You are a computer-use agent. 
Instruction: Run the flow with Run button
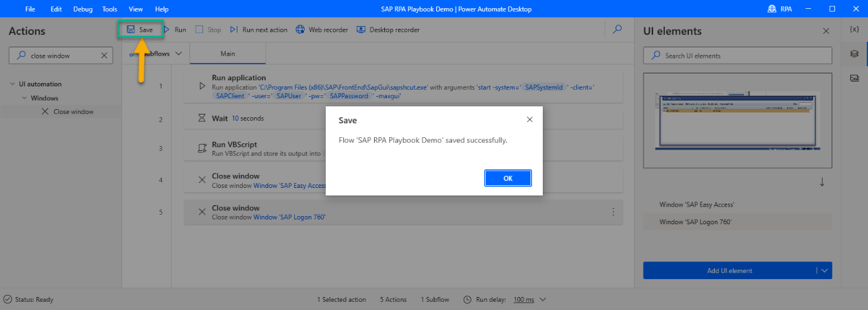174,29
